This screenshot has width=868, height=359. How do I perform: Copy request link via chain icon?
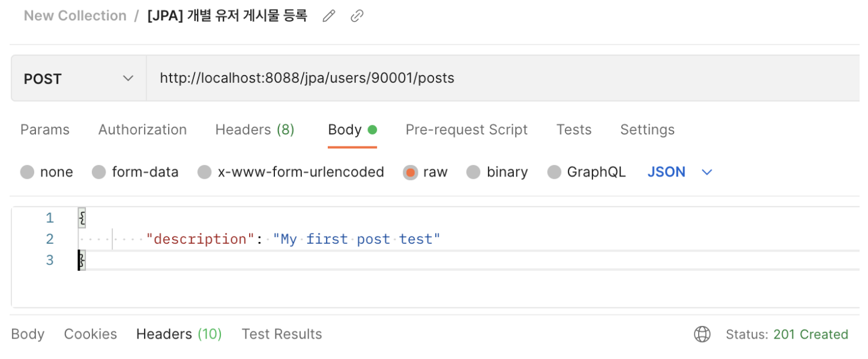point(357,16)
